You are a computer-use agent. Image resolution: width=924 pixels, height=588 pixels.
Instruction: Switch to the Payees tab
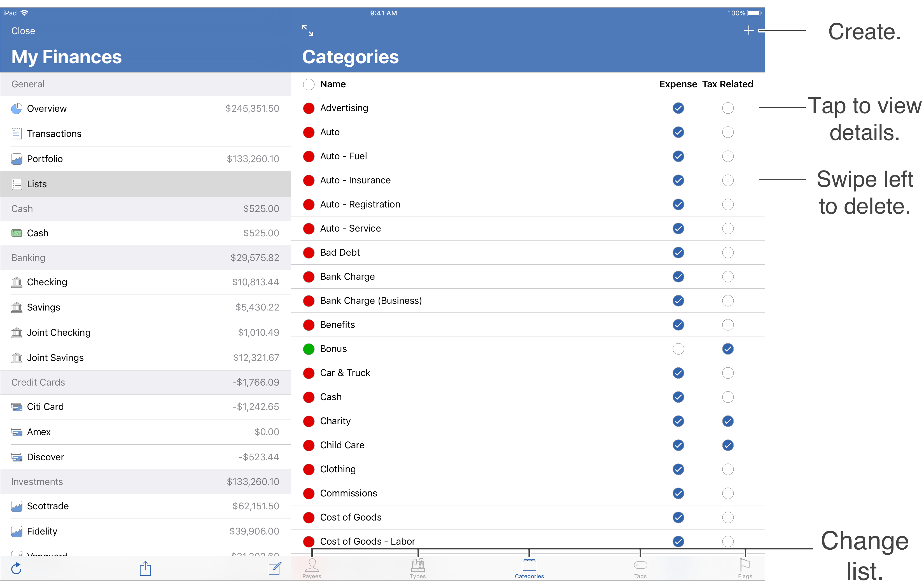click(x=312, y=568)
